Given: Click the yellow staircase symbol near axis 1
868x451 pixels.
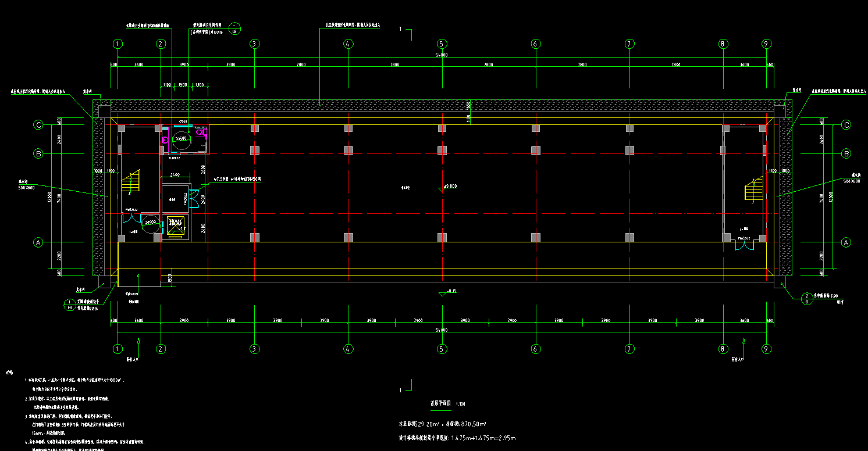Looking at the screenshot, I should click(131, 181).
